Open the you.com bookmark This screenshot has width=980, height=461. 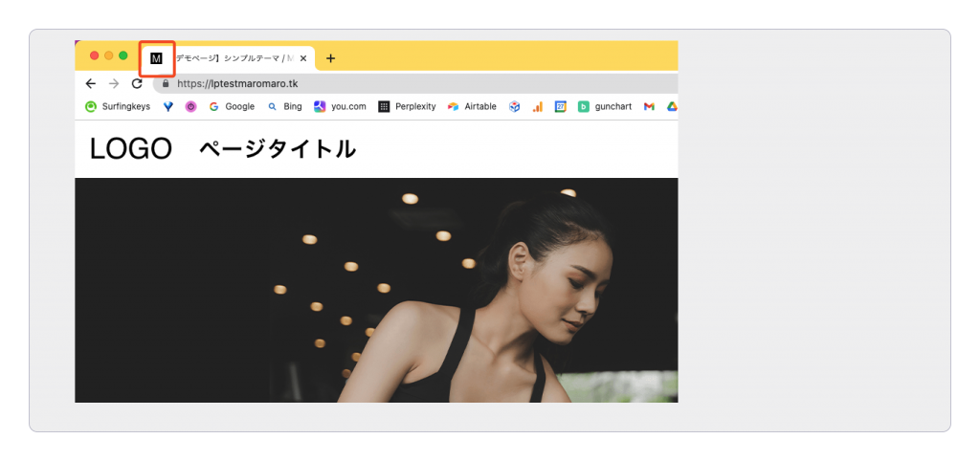[x=340, y=106]
